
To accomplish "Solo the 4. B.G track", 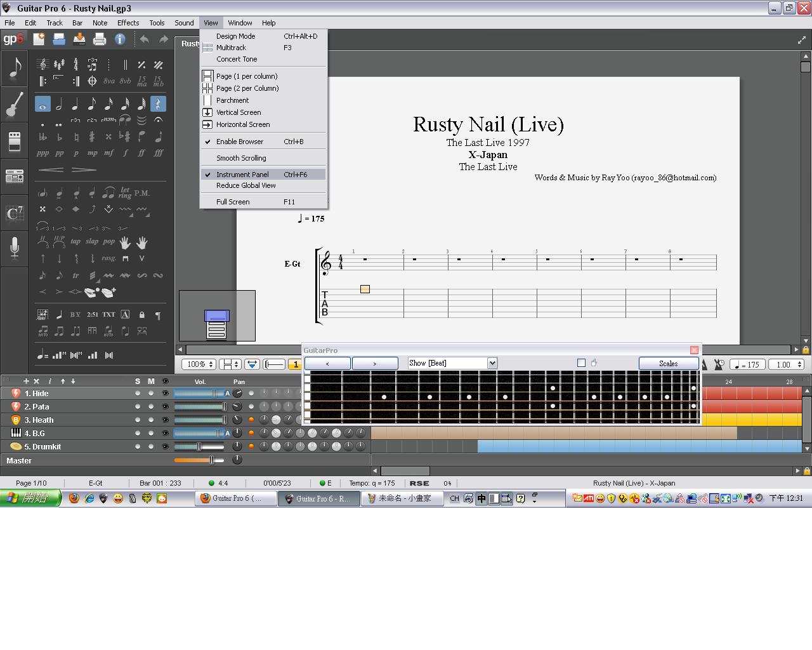I will 138,434.
